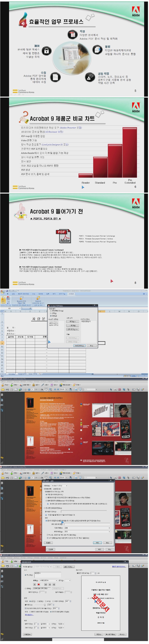Switch to 수식 ribbon tab in Excel

tap(33, 294)
